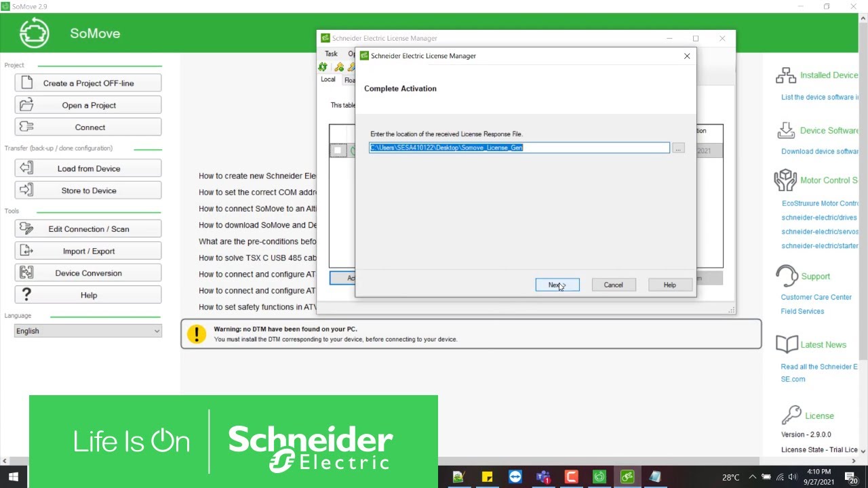This screenshot has height=488, width=868.
Task: Click the Support headset icon
Action: click(x=787, y=276)
